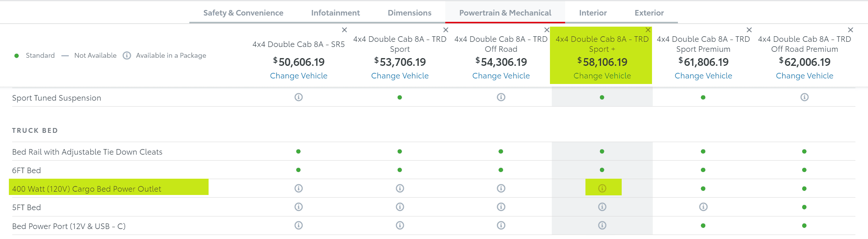Click the TRUCK BED section heading
This screenshot has height=239, width=868.
tap(35, 131)
